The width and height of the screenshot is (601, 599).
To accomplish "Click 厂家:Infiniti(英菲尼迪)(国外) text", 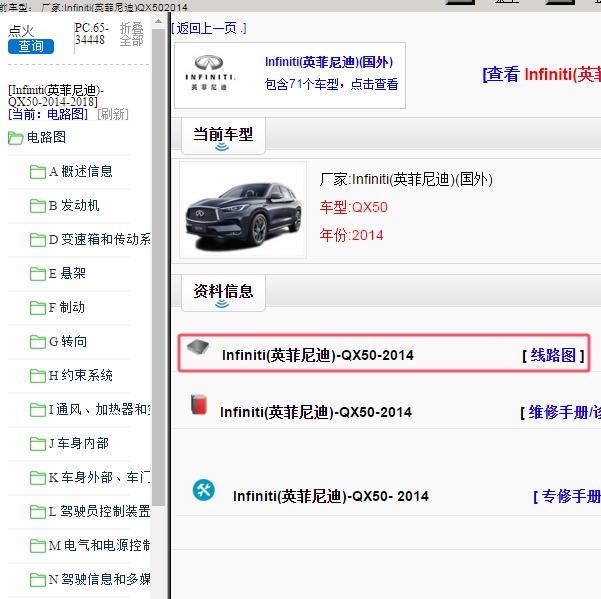I will tap(406, 179).
